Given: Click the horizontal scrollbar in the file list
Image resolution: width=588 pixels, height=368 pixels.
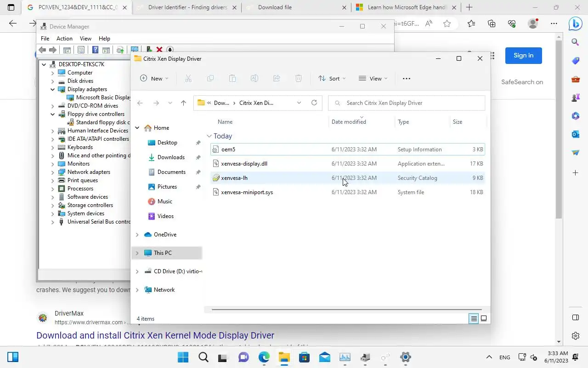Looking at the screenshot, I should coord(346,310).
